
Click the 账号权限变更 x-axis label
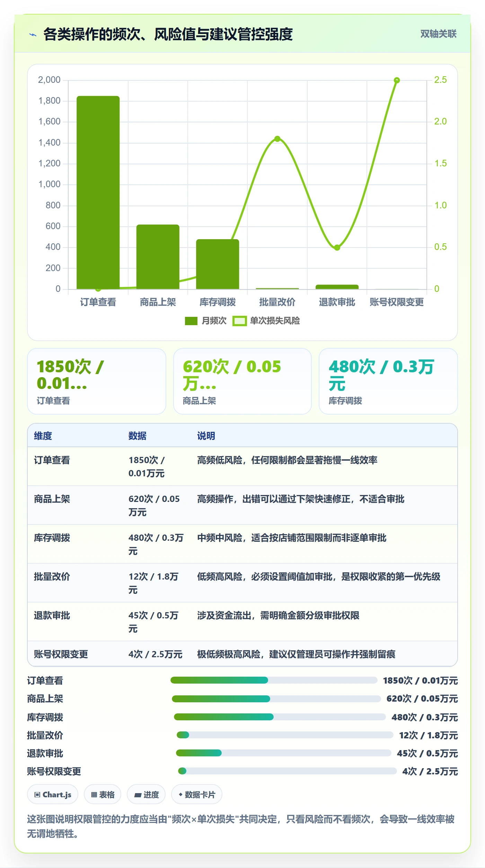[x=397, y=302]
